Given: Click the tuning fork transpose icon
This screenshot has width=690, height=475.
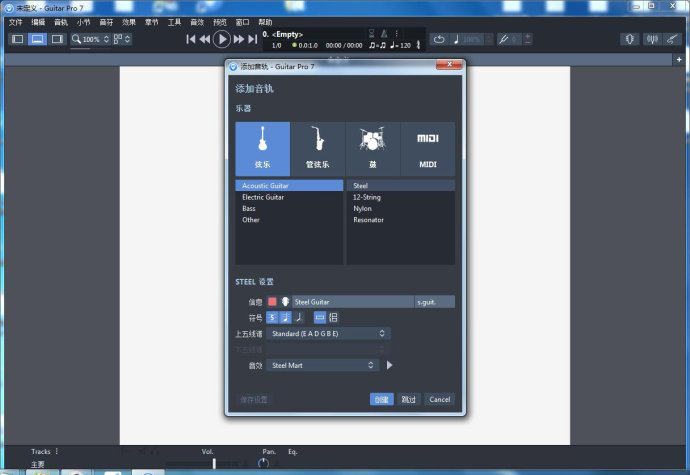Looking at the screenshot, I should (x=503, y=39).
